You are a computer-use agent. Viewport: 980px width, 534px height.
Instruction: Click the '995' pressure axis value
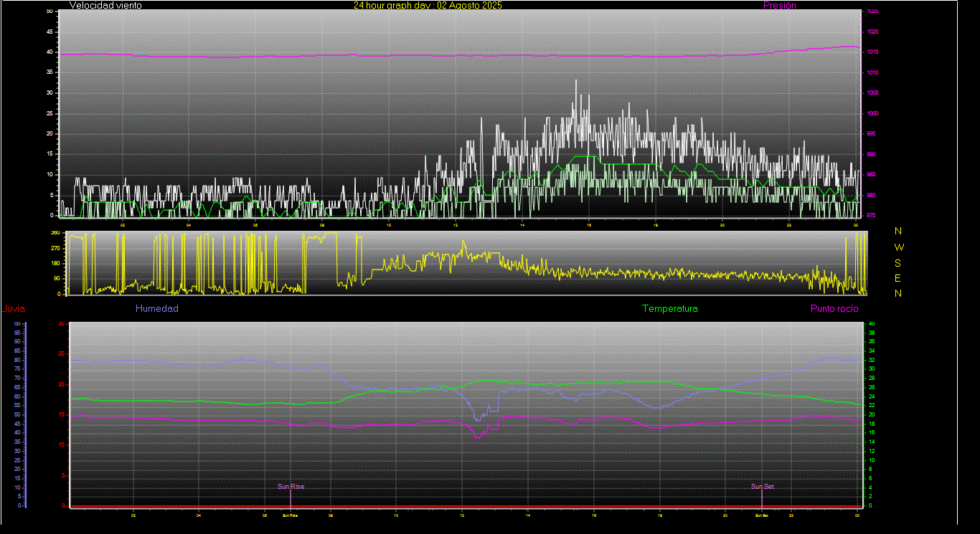[872, 133]
